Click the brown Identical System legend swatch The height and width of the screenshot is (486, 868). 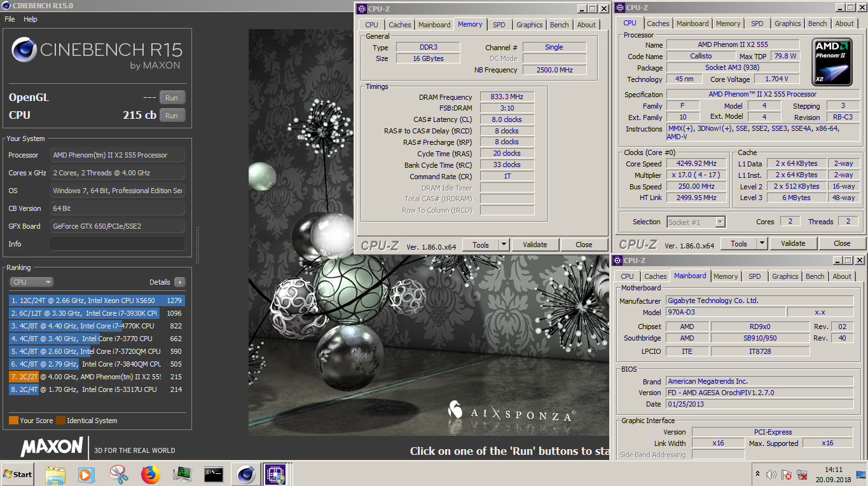[60, 421]
